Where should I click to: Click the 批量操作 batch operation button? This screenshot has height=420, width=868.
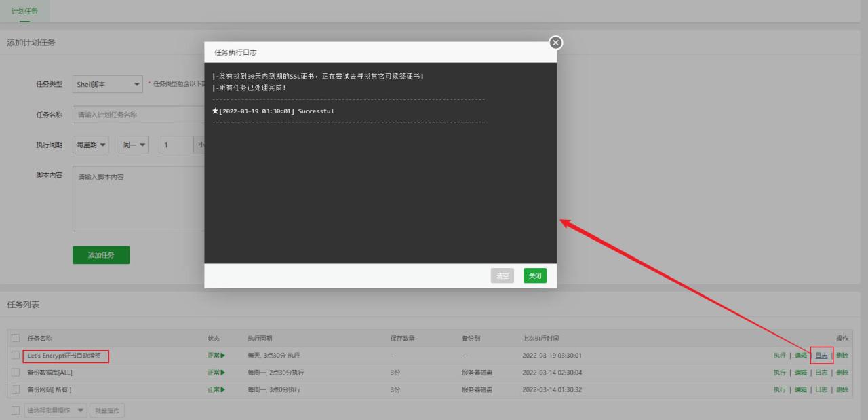106,410
